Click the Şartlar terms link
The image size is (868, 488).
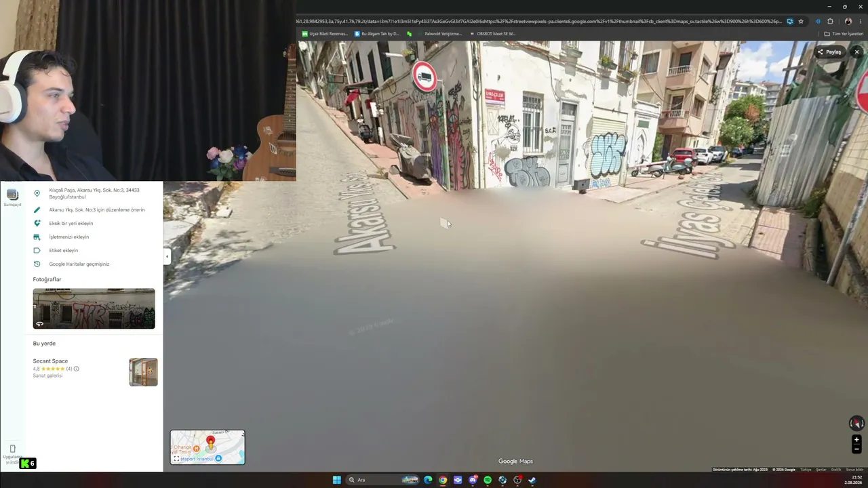(x=821, y=470)
